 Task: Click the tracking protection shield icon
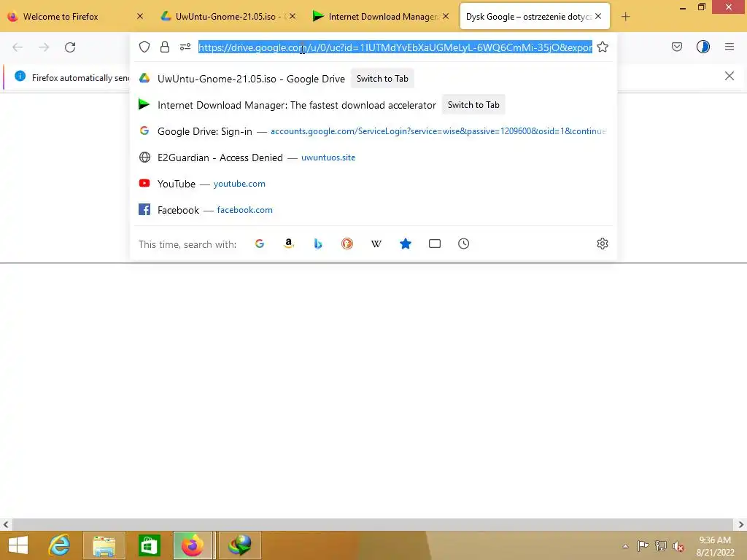(x=144, y=47)
